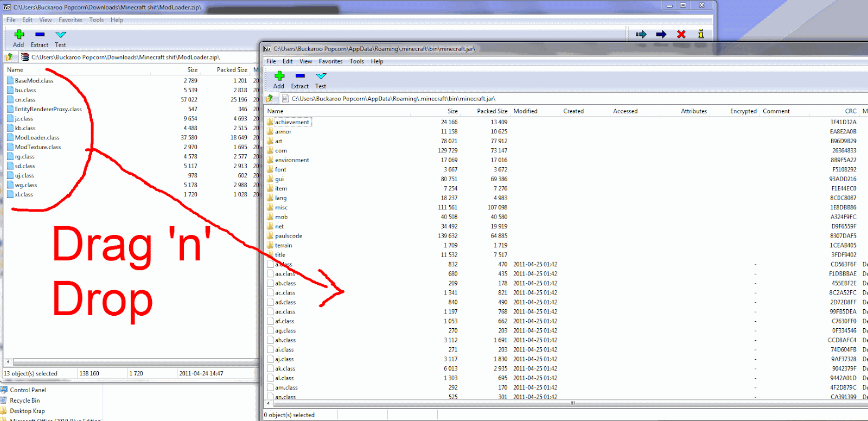
Task: Select the terrain folder
Action: click(283, 246)
